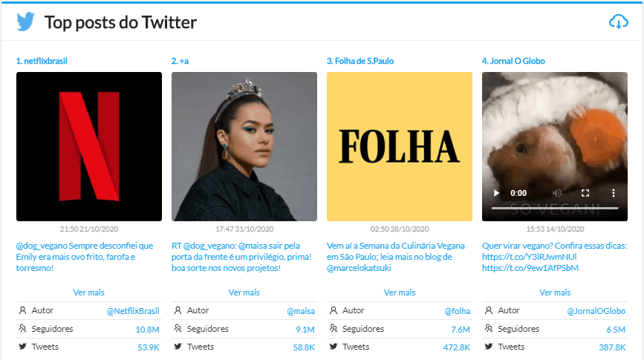
Task: Visit the @JornalOGlobo author link
Action: (596, 311)
